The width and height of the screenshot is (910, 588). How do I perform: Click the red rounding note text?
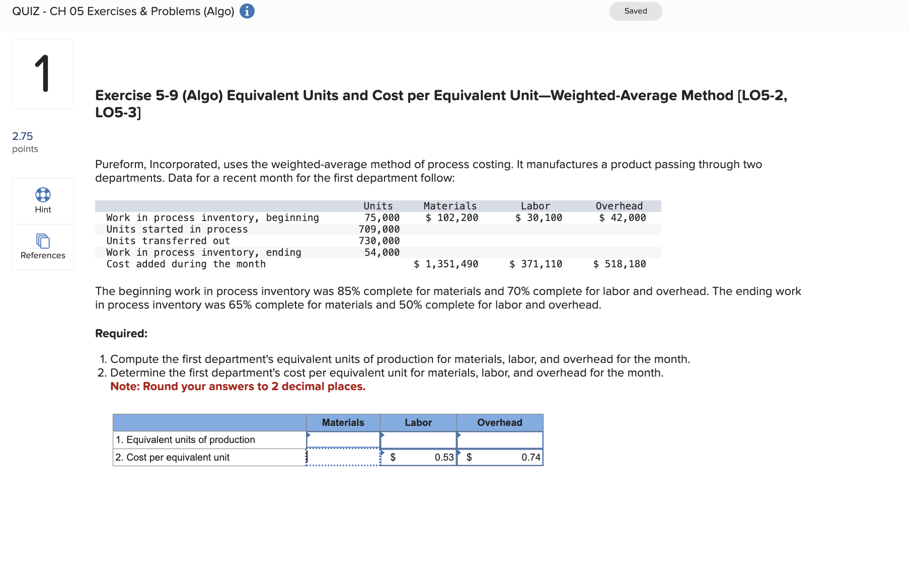coord(238,386)
